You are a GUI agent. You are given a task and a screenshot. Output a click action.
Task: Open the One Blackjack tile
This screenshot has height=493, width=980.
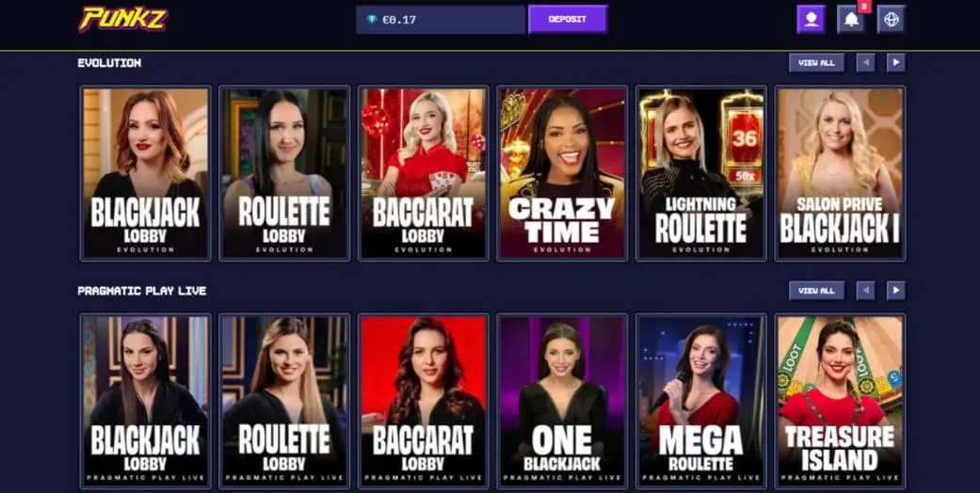click(x=562, y=401)
